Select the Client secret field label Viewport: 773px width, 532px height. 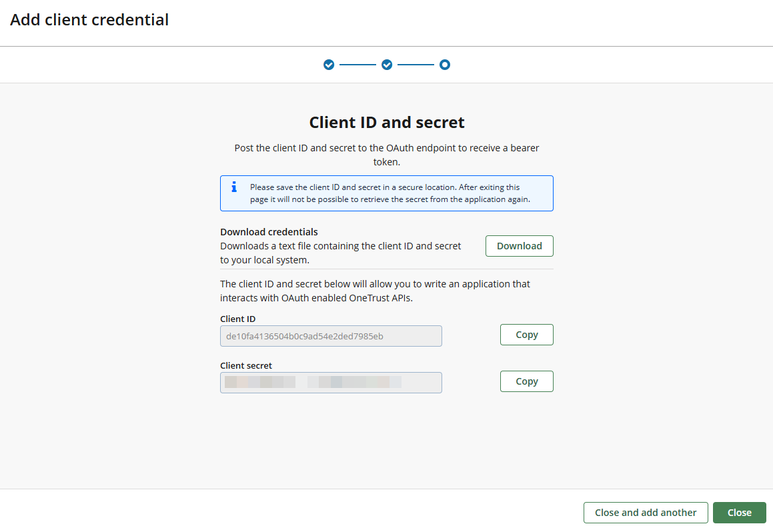coord(245,365)
